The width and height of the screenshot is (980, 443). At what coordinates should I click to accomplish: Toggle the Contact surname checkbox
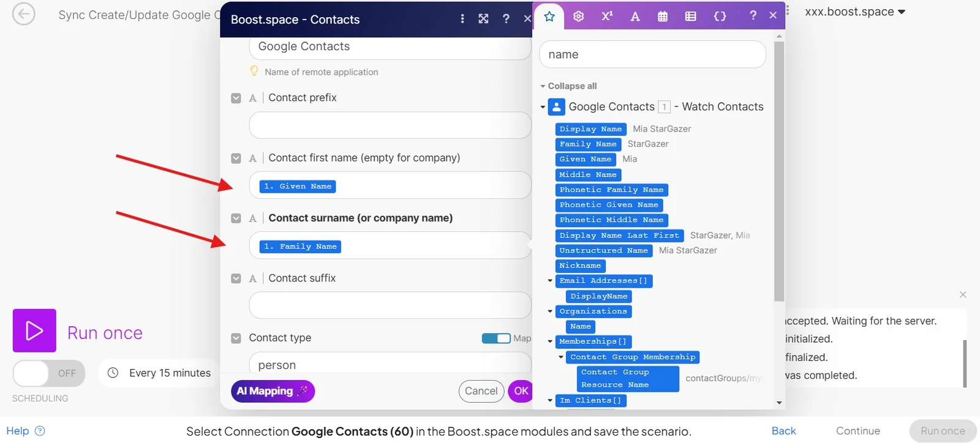point(236,218)
